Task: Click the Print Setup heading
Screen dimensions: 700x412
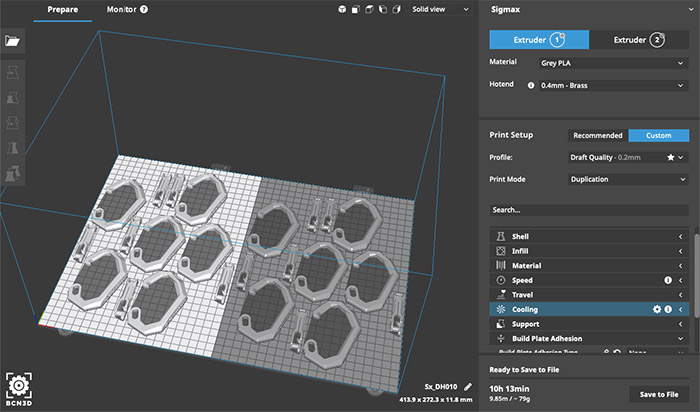Action: coord(511,135)
